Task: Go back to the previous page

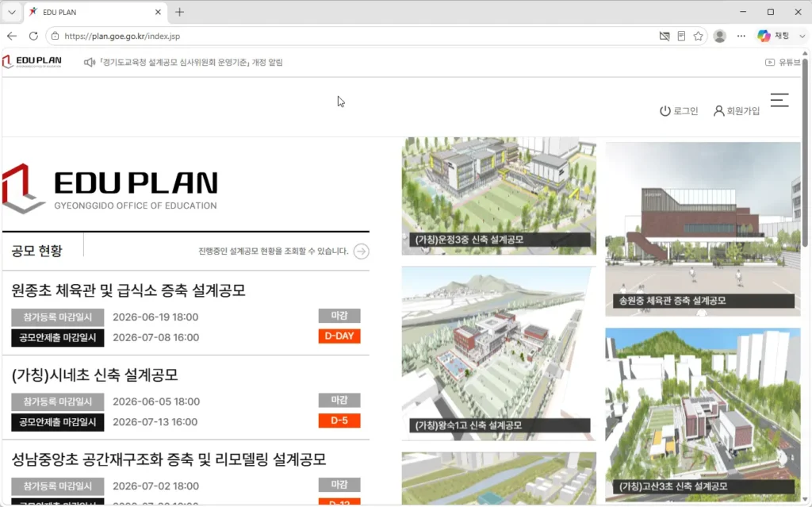Action: pyautogui.click(x=12, y=36)
